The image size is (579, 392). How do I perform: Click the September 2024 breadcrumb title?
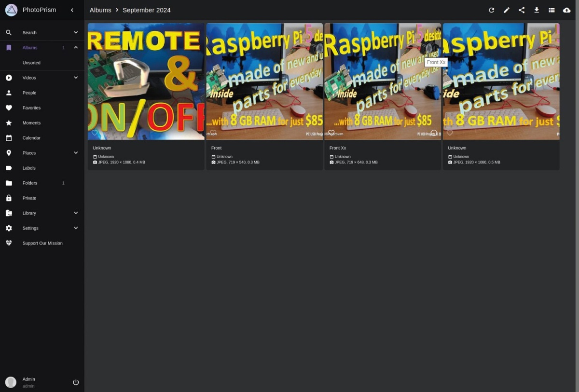(x=147, y=10)
